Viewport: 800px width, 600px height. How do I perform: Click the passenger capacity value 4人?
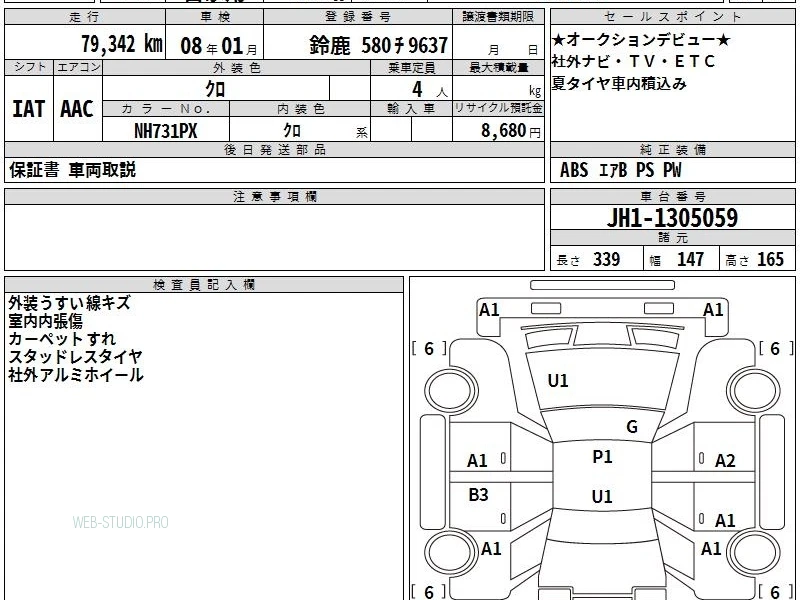[429, 90]
